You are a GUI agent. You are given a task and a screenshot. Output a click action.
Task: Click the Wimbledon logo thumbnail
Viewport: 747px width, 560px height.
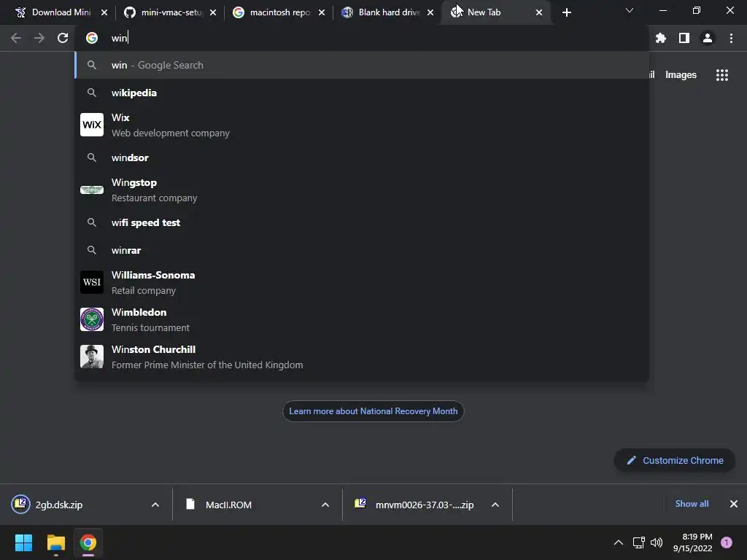point(92,319)
